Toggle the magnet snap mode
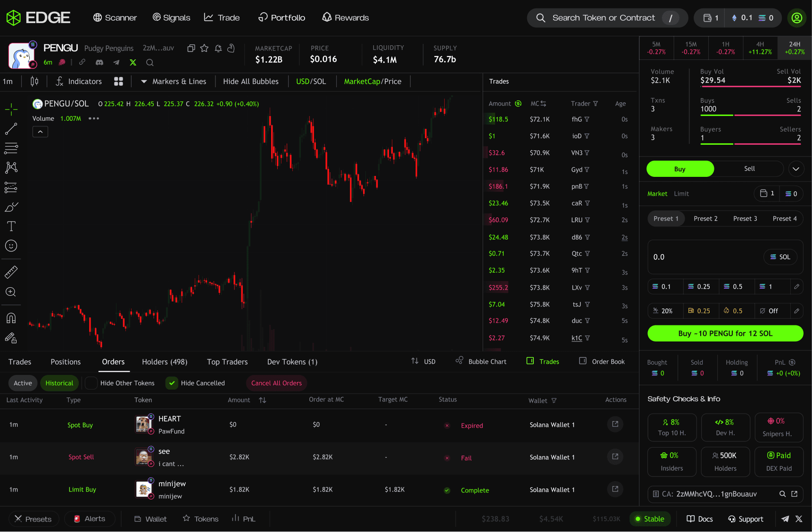Image resolution: width=812 pixels, height=532 pixels. point(11,318)
